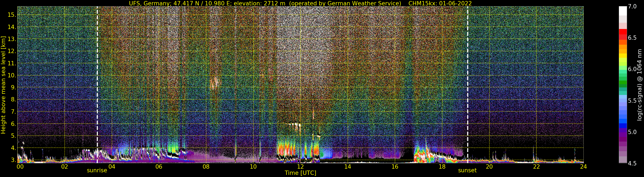
Task: Click the '6.5' colorbar tick label
Action: 632,38
